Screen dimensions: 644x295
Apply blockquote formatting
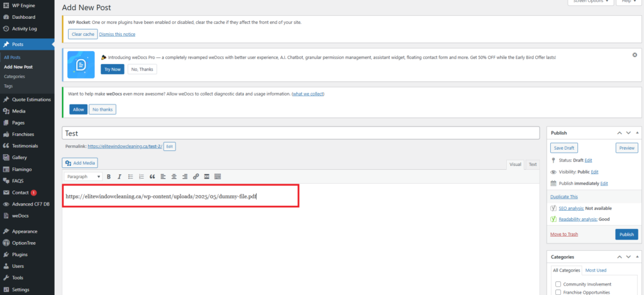(x=152, y=177)
